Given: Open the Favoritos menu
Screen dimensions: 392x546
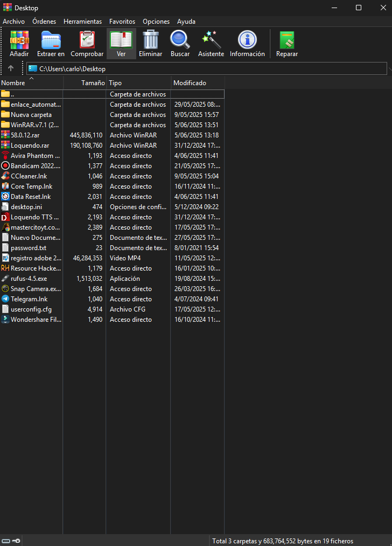Looking at the screenshot, I should 122,21.
